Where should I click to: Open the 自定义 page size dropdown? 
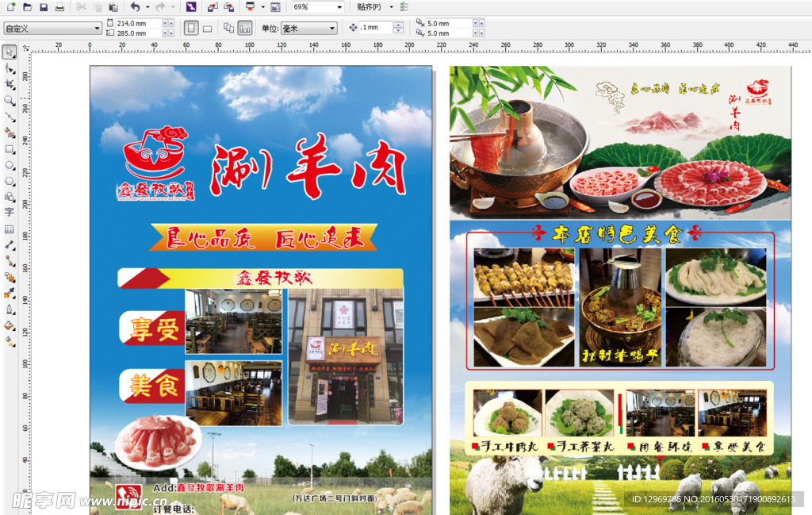point(52,29)
